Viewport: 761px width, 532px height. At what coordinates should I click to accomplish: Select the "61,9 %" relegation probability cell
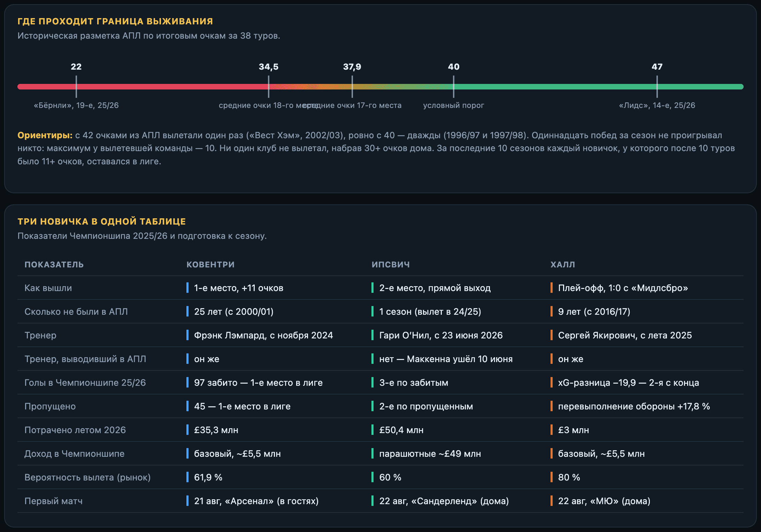[208, 477]
